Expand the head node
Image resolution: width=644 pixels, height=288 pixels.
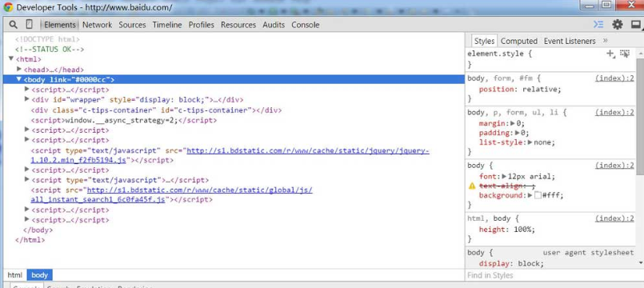19,69
